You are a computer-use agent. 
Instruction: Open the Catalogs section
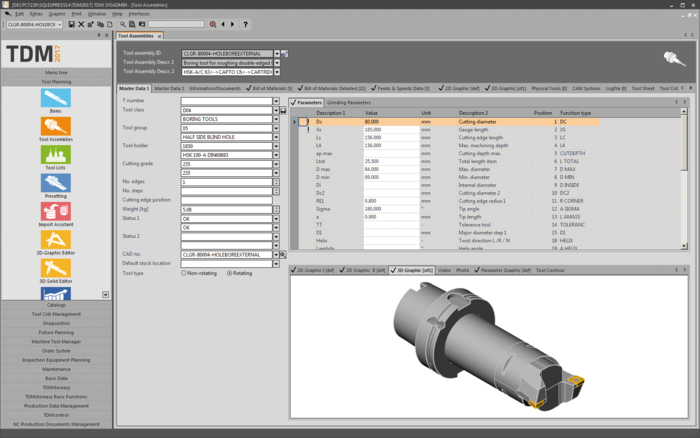[x=56, y=305]
